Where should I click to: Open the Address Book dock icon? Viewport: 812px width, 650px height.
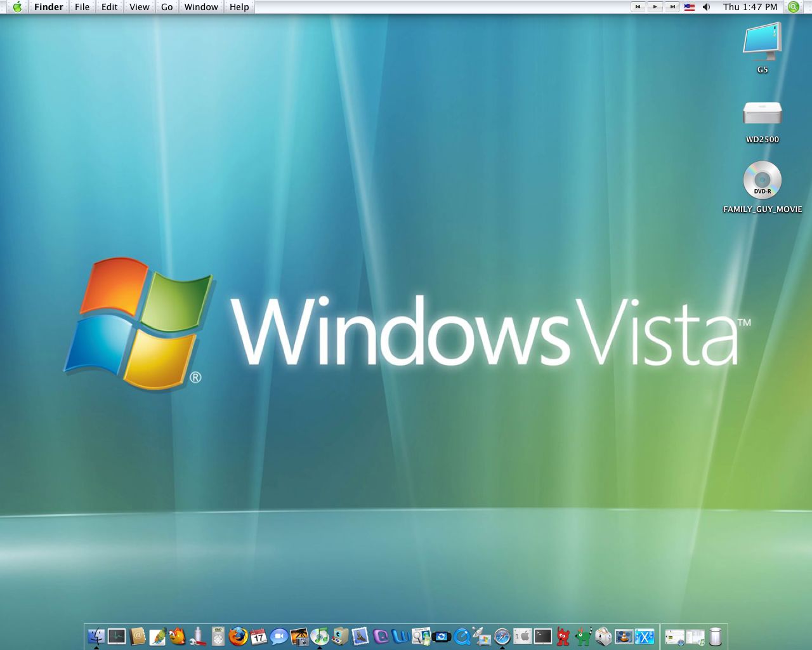pyautogui.click(x=137, y=636)
